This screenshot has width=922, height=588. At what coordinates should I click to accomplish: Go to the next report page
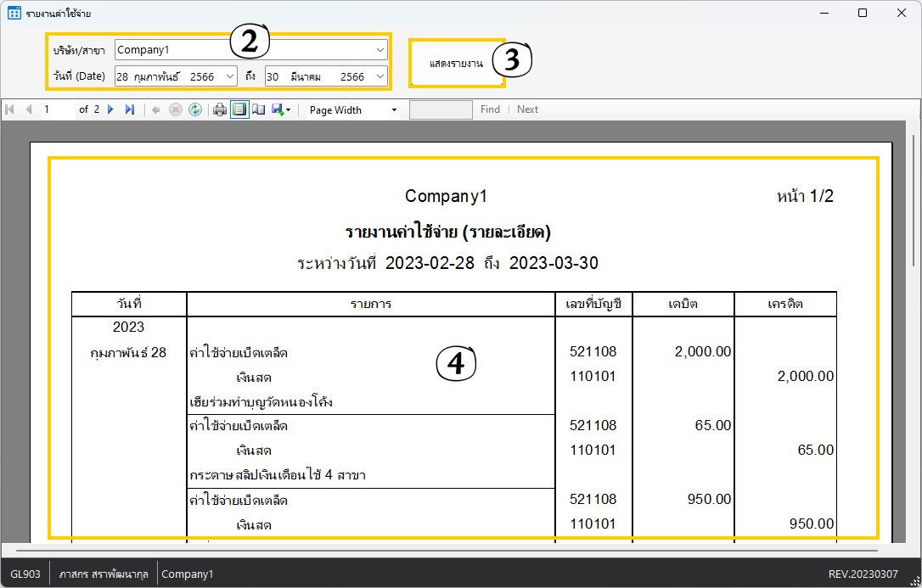(x=110, y=109)
